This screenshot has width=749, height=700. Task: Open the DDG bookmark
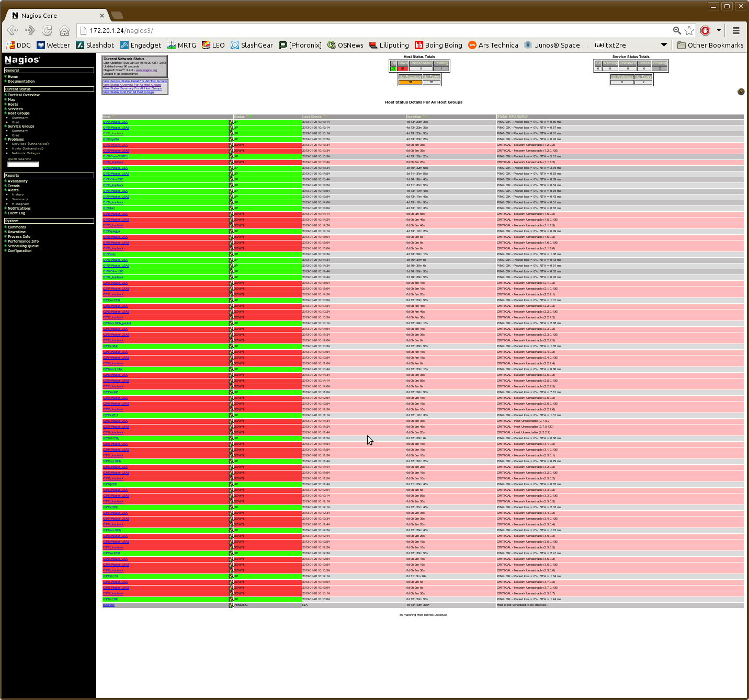coord(18,45)
